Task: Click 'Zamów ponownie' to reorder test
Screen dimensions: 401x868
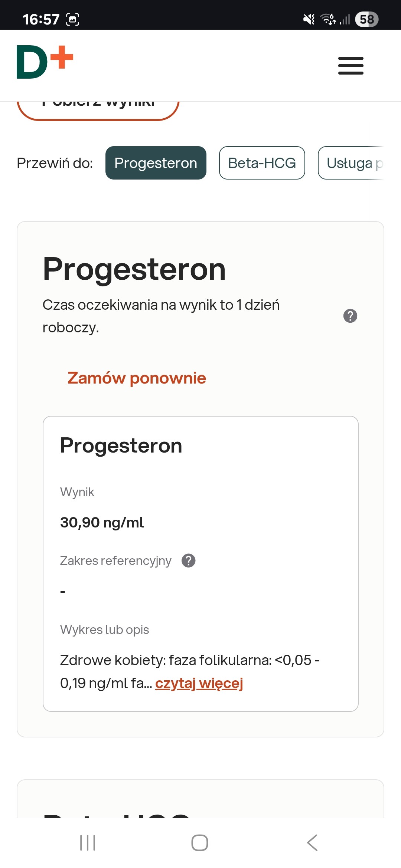Action: coord(137,378)
